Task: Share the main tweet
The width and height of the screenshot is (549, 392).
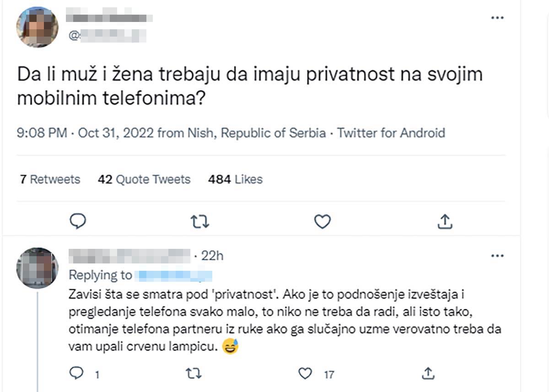Action: 444,222
